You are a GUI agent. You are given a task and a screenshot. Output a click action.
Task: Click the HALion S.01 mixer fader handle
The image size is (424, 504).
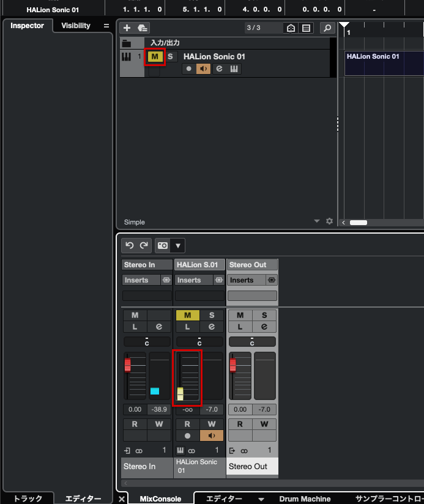(x=180, y=393)
